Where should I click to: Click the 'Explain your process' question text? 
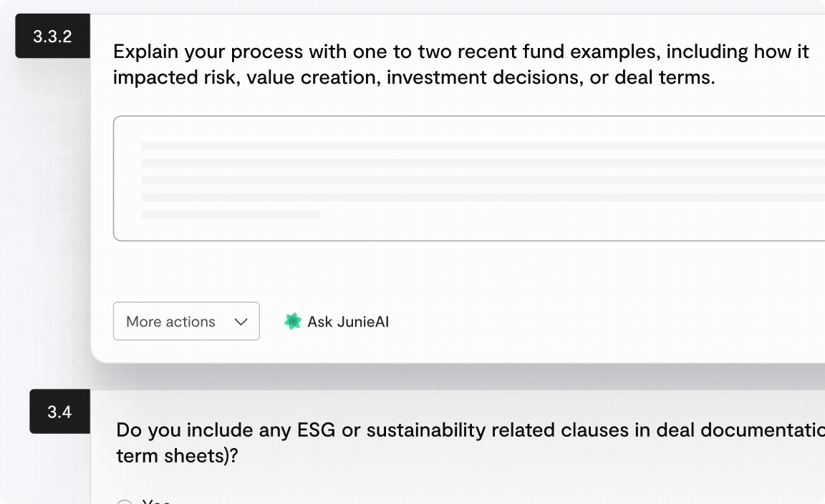tap(461, 52)
